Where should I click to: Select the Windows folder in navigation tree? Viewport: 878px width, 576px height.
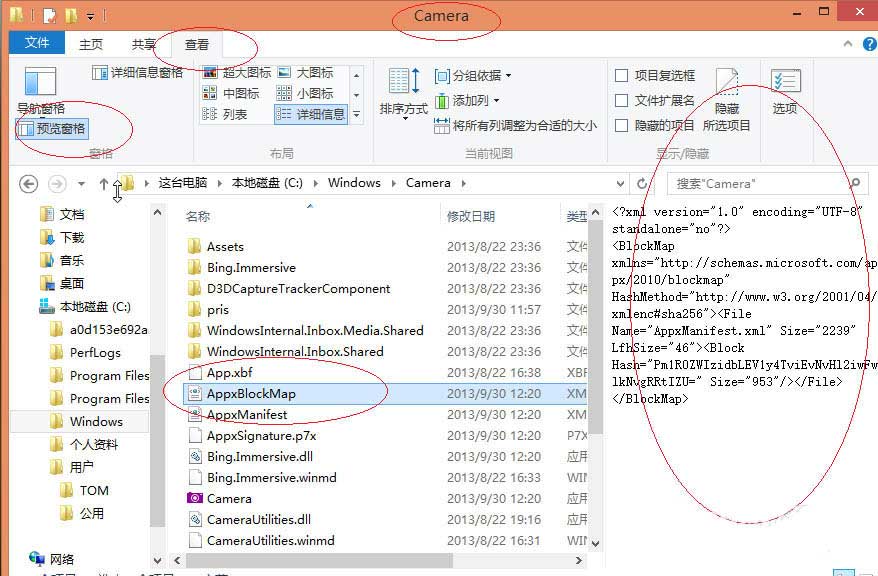pos(96,421)
